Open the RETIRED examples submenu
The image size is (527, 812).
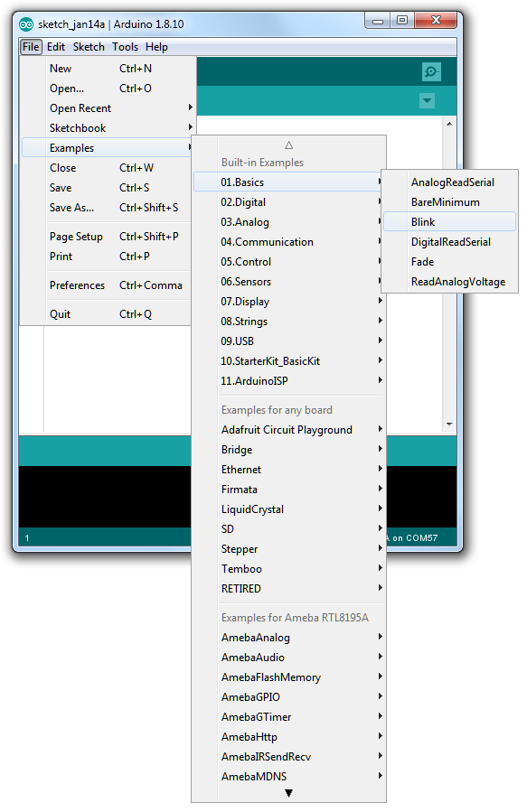point(288,588)
